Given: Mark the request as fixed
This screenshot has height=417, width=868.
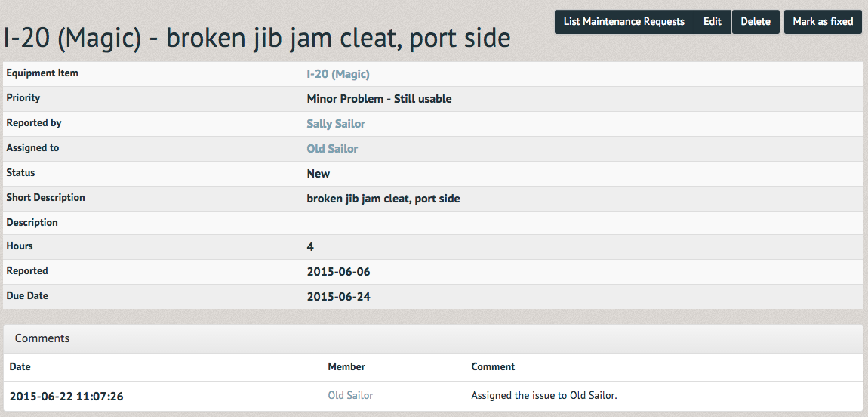Looking at the screenshot, I should click(x=823, y=22).
